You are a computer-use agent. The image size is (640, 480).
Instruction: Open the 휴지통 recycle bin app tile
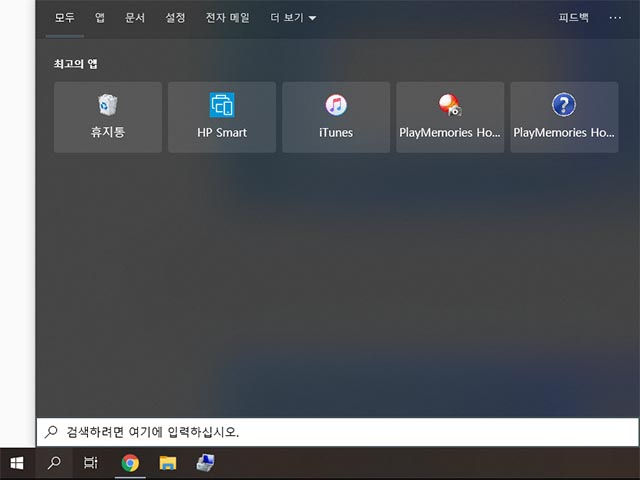(x=108, y=117)
